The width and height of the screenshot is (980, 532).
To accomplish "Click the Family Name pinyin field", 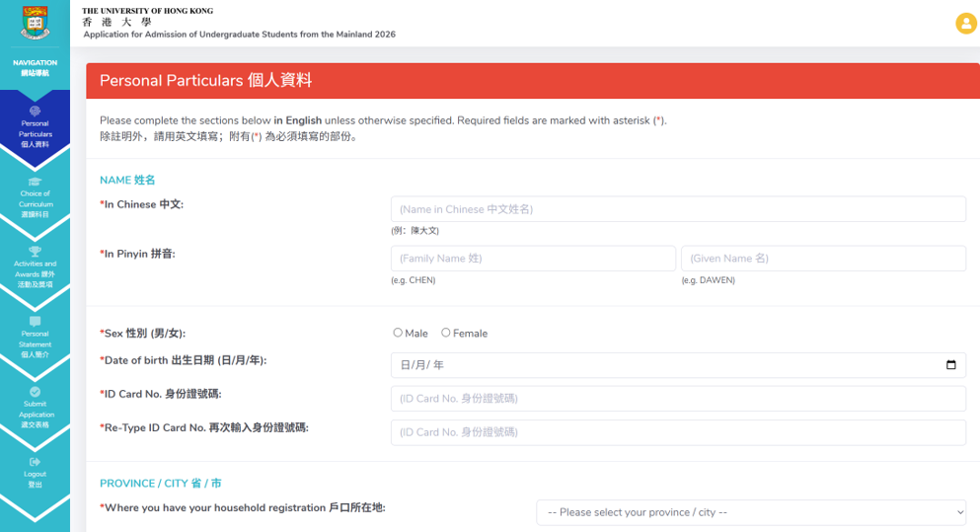I will (533, 259).
